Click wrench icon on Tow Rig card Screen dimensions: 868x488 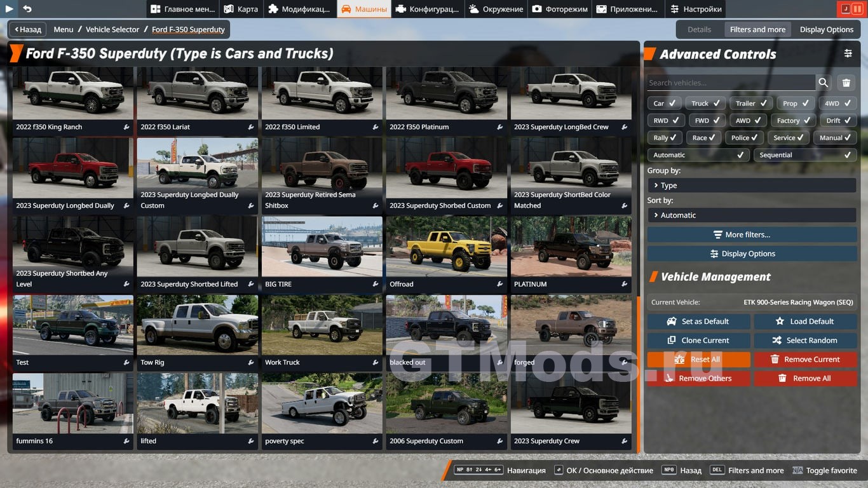[x=251, y=362]
